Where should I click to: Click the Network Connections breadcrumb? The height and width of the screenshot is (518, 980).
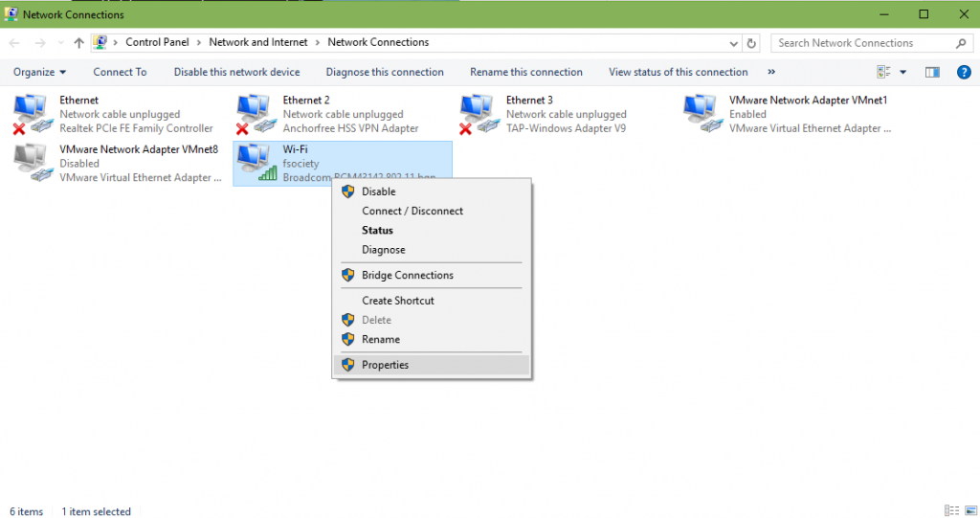click(x=378, y=42)
